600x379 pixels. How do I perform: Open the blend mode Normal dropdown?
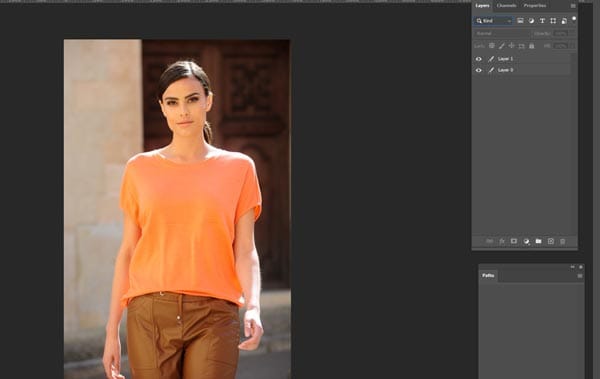pos(501,34)
